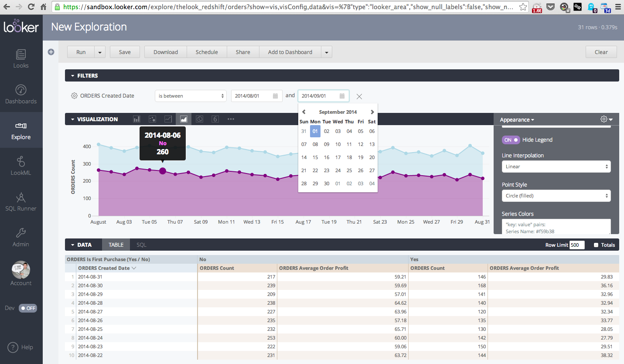Viewport: 624px width, 364px height.
Task: Toggle the Hide Legend switch
Action: point(511,140)
